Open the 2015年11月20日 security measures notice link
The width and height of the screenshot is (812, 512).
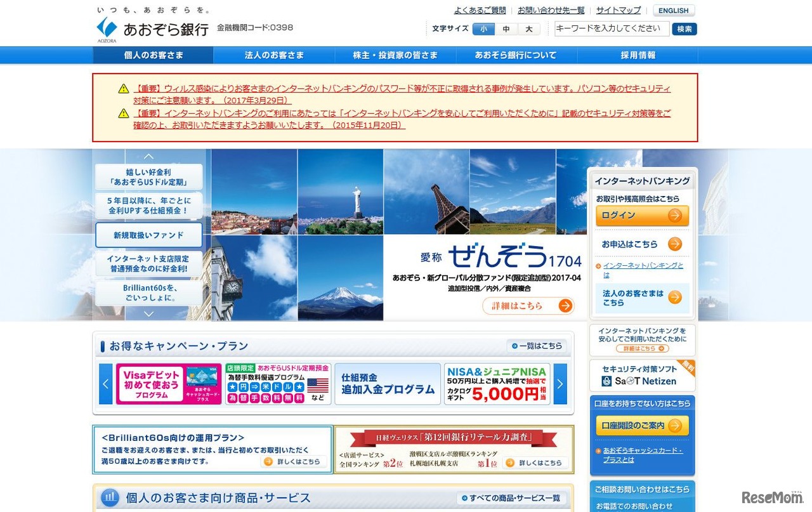click(402, 119)
